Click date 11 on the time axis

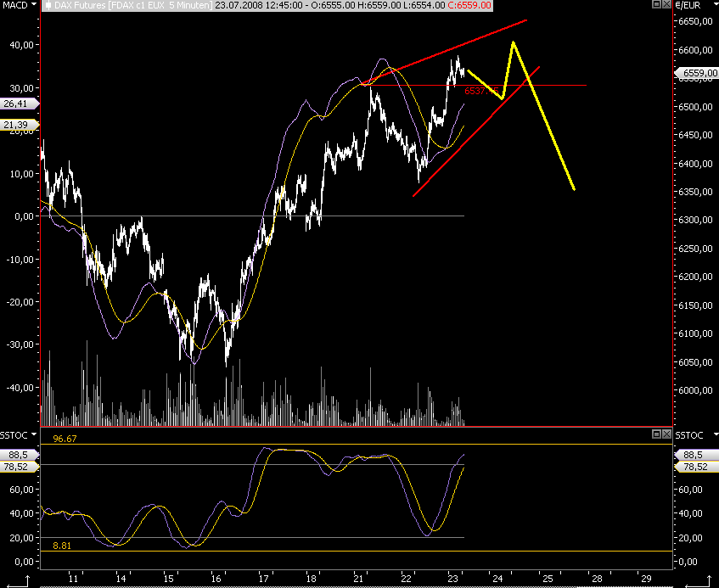(73, 579)
